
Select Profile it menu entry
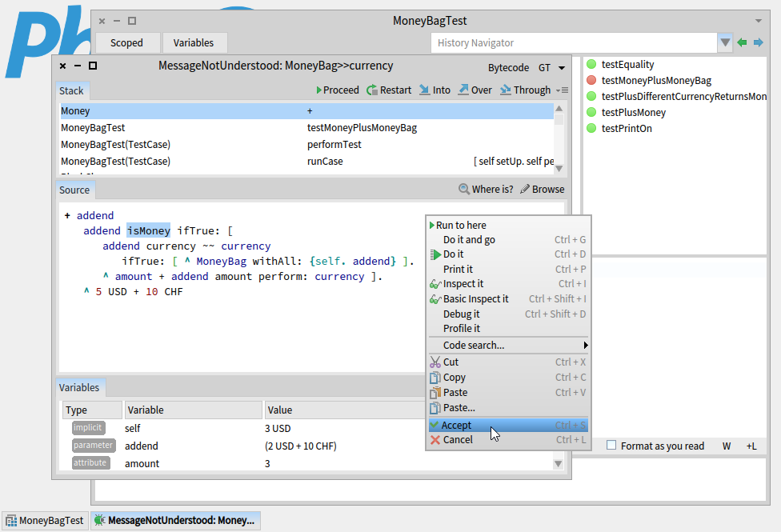point(508,328)
